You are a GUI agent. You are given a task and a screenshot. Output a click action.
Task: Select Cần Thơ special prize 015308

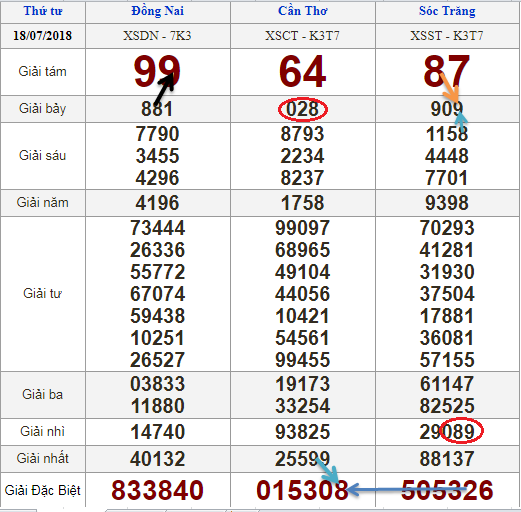click(302, 490)
